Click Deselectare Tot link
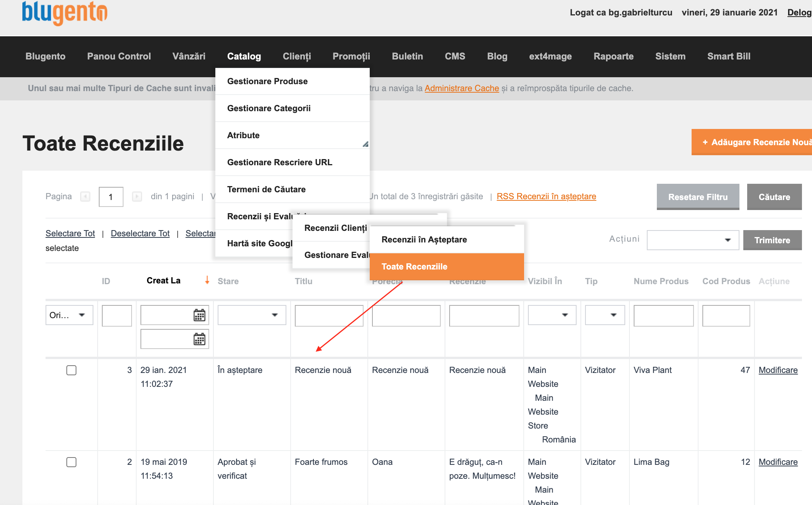This screenshot has width=812, height=505. pyautogui.click(x=140, y=233)
